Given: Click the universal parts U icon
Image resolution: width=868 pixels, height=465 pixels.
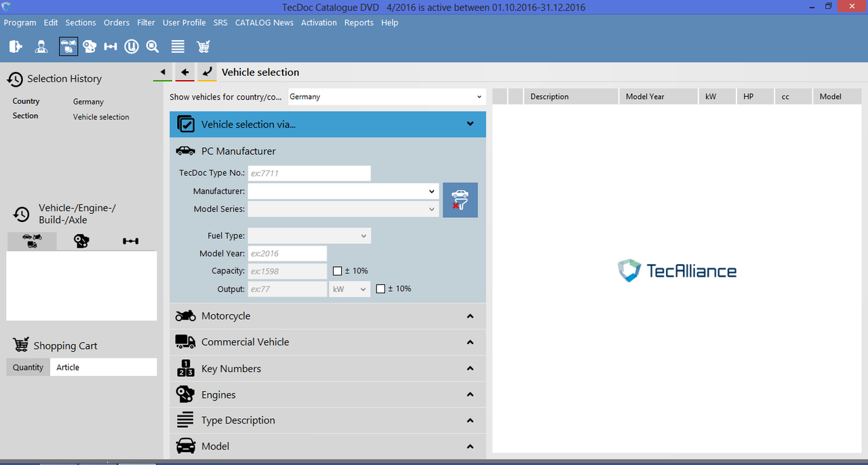Looking at the screenshot, I should point(132,46).
